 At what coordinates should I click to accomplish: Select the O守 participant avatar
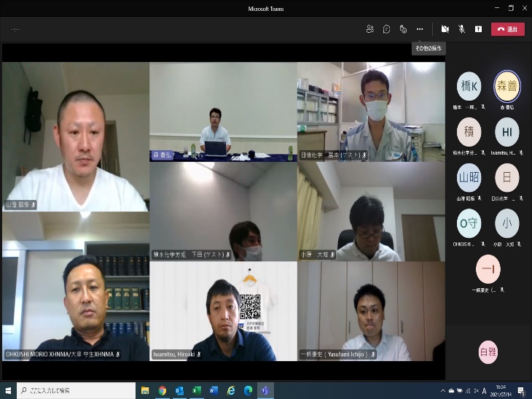469,223
